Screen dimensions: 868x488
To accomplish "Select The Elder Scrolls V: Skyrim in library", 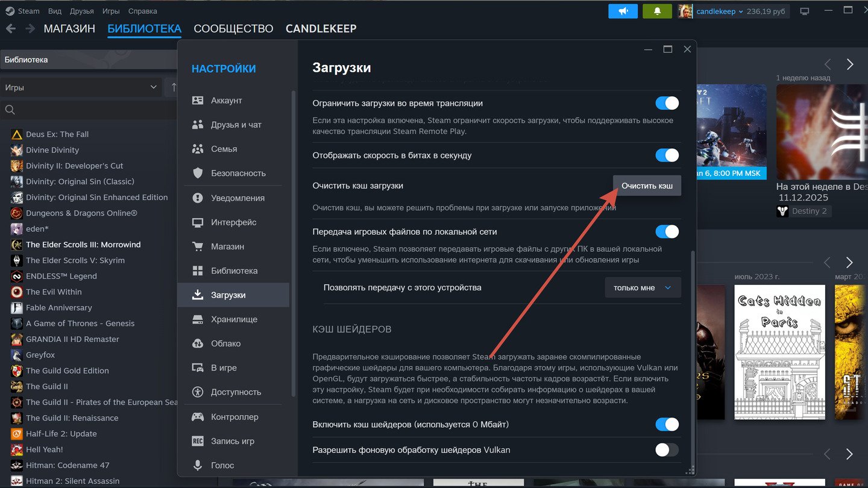I will [x=75, y=260].
